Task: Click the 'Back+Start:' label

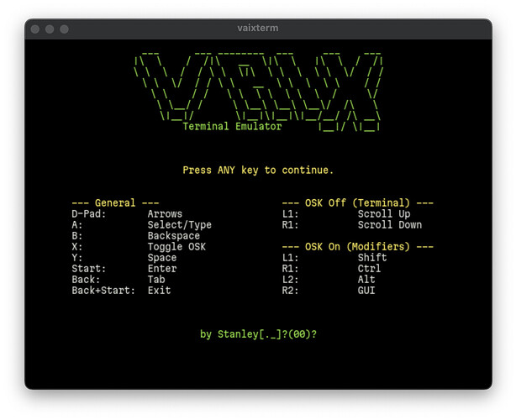Action: [x=103, y=291]
